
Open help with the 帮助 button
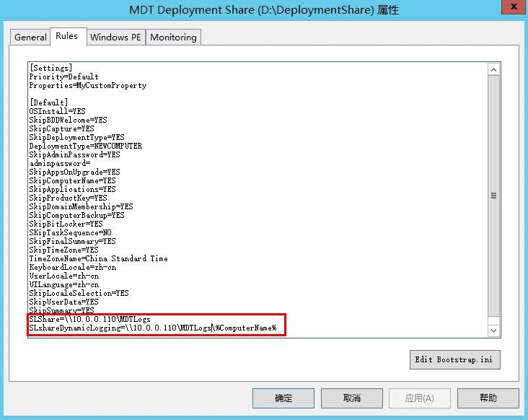pyautogui.click(x=488, y=398)
